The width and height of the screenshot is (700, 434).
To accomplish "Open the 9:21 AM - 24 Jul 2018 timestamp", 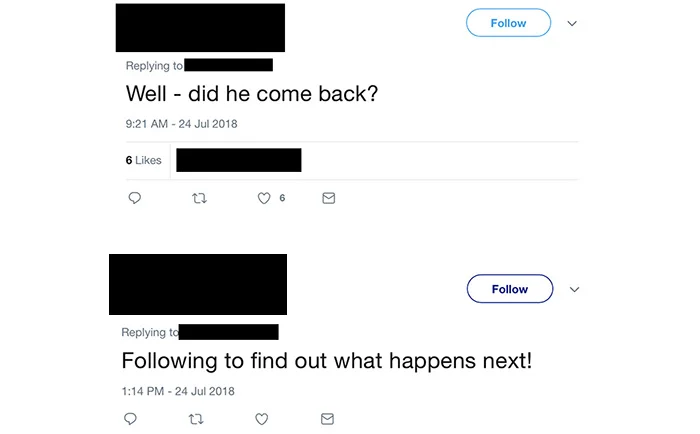I will [x=181, y=124].
